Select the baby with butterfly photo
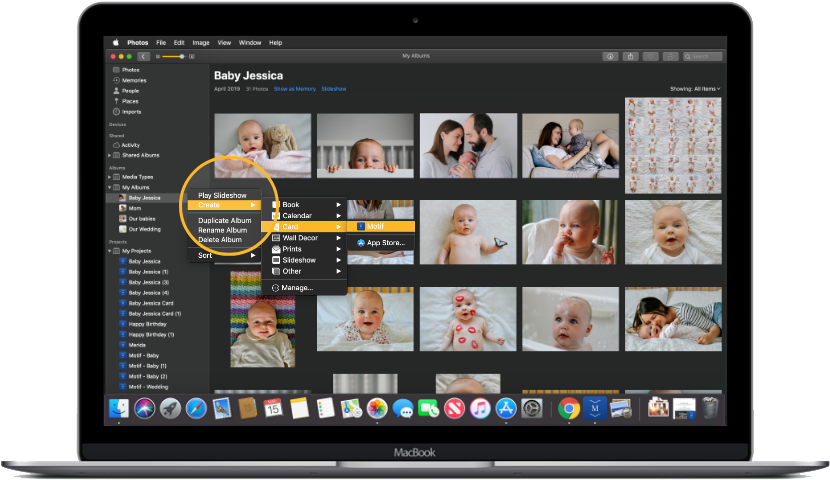The height and width of the screenshot is (480, 830). (x=468, y=232)
